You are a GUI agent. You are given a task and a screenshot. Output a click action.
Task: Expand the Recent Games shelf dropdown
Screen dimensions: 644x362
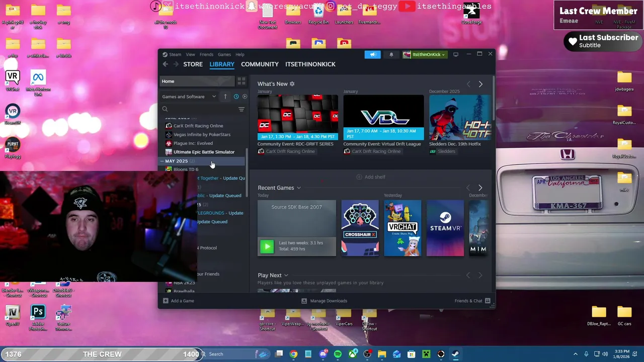[x=299, y=188]
